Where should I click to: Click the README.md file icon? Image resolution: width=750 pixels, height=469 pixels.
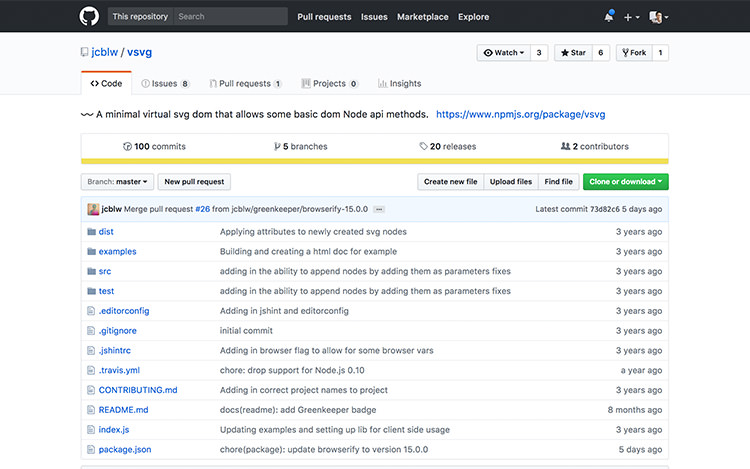91,410
